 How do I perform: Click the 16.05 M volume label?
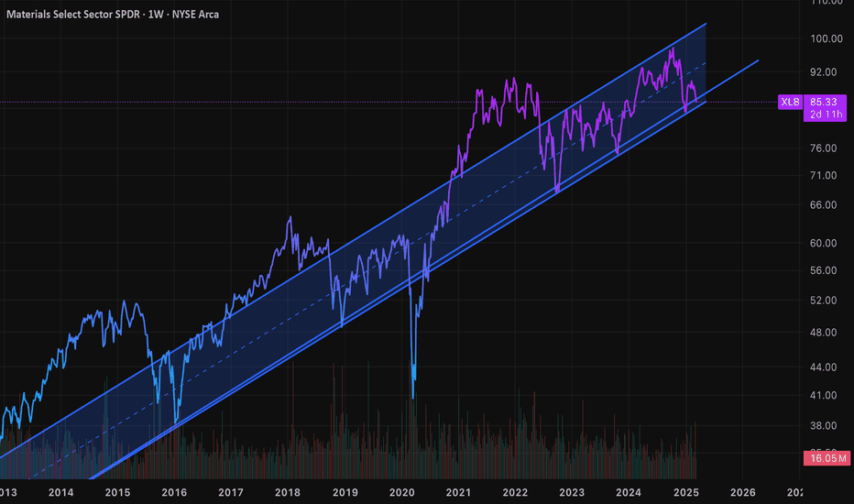(827, 458)
